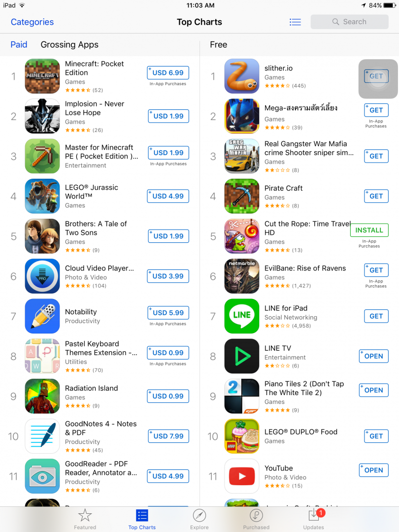Viewport: 399px width, 532px height.
Task: Select the Paid chart segment
Action: 19,45
